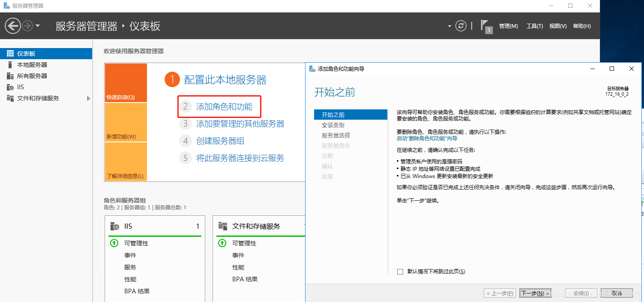
Task: Open 性能 in the IIS tile
Action: tap(130, 279)
